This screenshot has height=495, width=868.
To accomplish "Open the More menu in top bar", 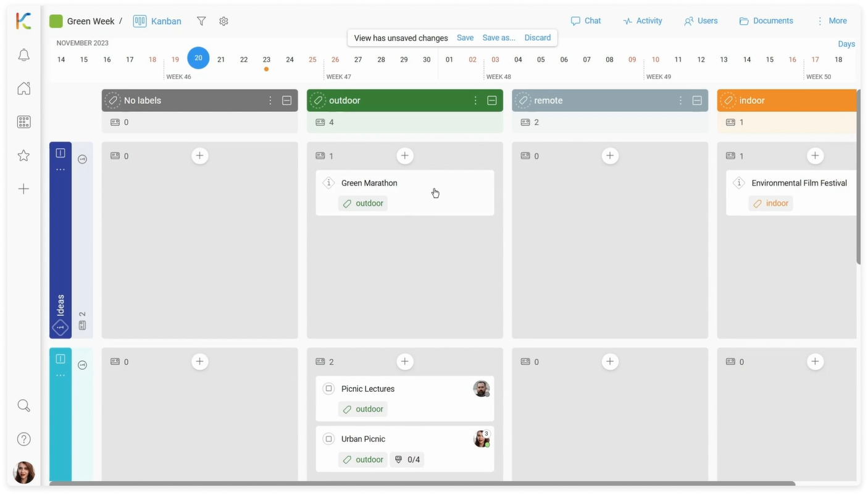I will tap(831, 21).
